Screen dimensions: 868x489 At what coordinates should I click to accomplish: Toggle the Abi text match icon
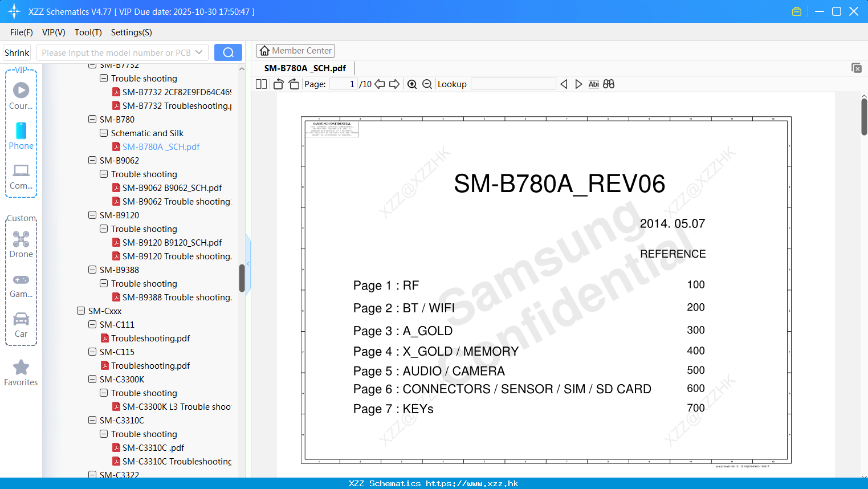click(x=593, y=84)
